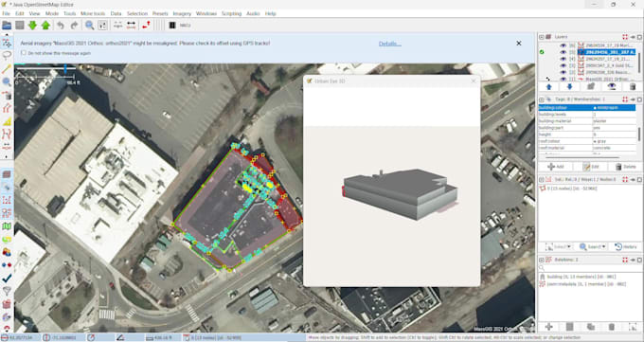644x342 pixels.
Task: Dismiss the imagery misaligned notification
Action: pos(519,44)
